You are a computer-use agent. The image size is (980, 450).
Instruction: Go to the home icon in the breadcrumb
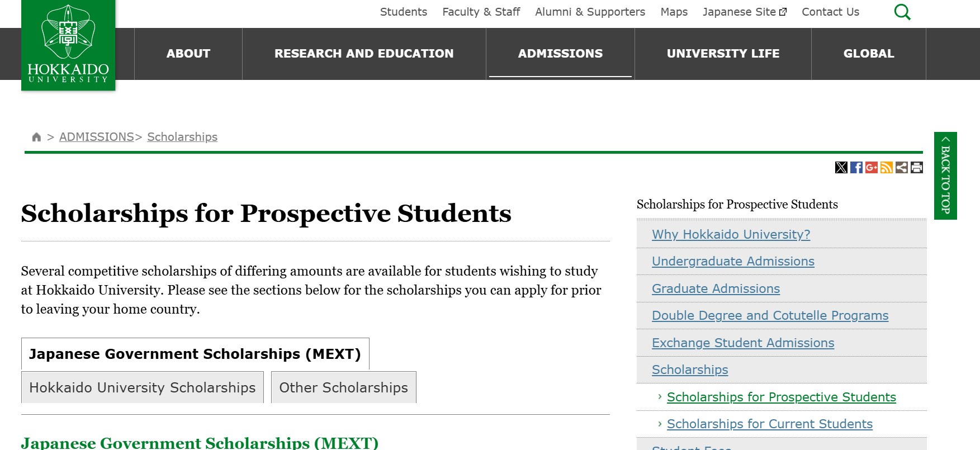coord(36,137)
